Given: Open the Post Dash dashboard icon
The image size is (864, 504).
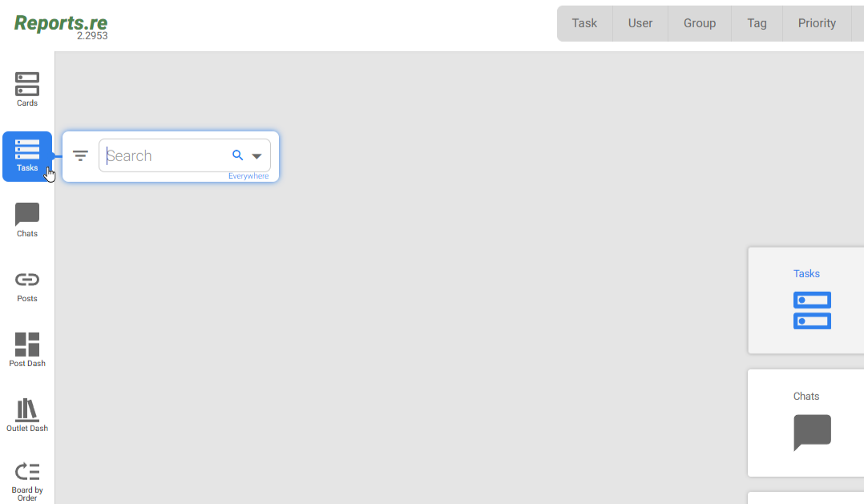Looking at the screenshot, I should coord(27,349).
